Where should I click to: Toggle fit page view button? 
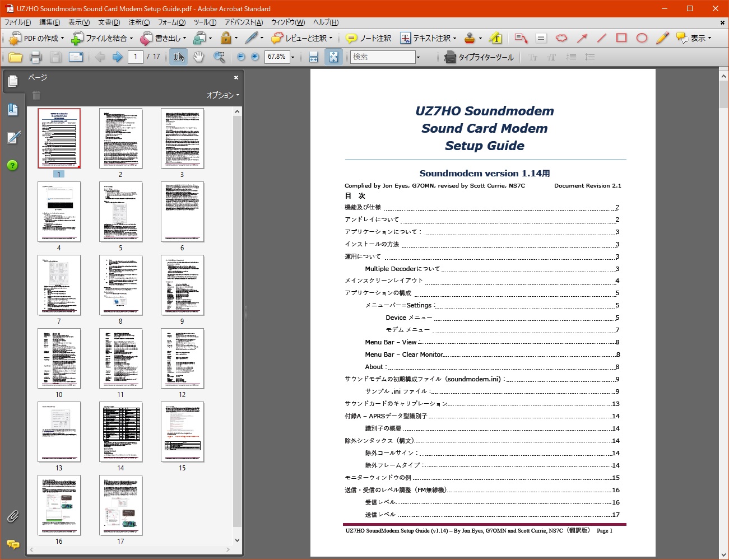click(333, 57)
